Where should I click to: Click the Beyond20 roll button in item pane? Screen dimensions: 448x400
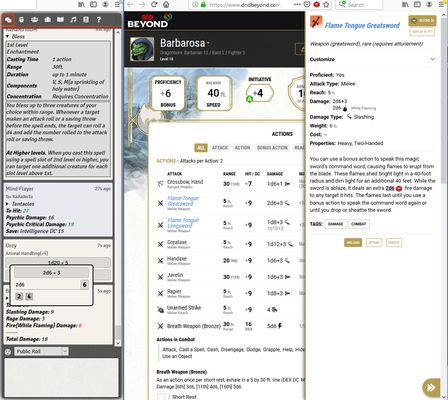pos(422,21)
